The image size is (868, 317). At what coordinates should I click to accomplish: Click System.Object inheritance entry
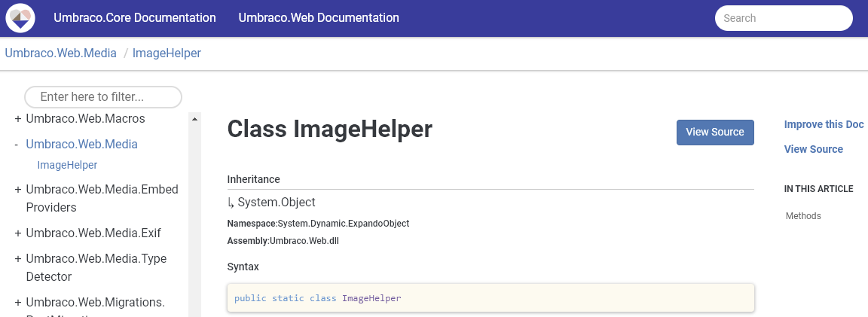(x=277, y=203)
